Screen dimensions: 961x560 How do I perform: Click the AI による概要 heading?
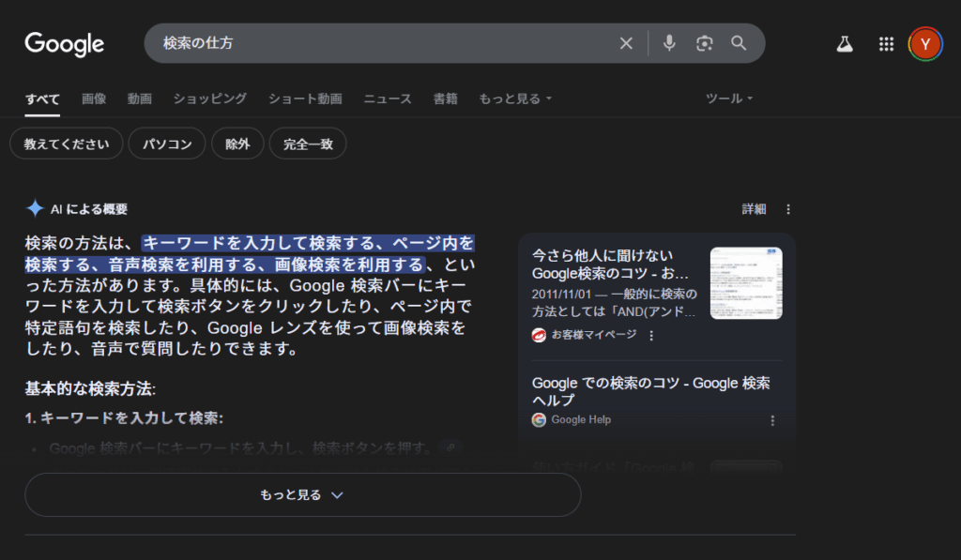coord(89,209)
